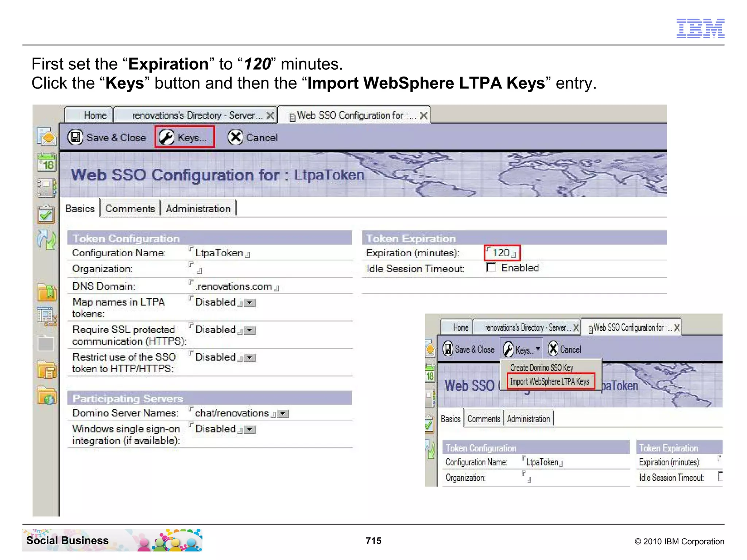Open the bookmarked folder sidebar icon
The height and width of the screenshot is (560, 747).
pos(47,292)
